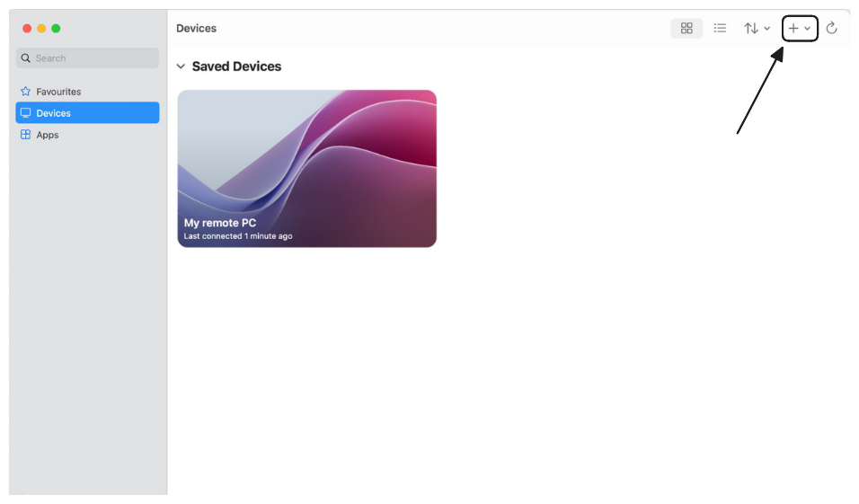The height and width of the screenshot is (504, 859).
Task: Select Favourites in the sidebar
Action: click(x=88, y=92)
